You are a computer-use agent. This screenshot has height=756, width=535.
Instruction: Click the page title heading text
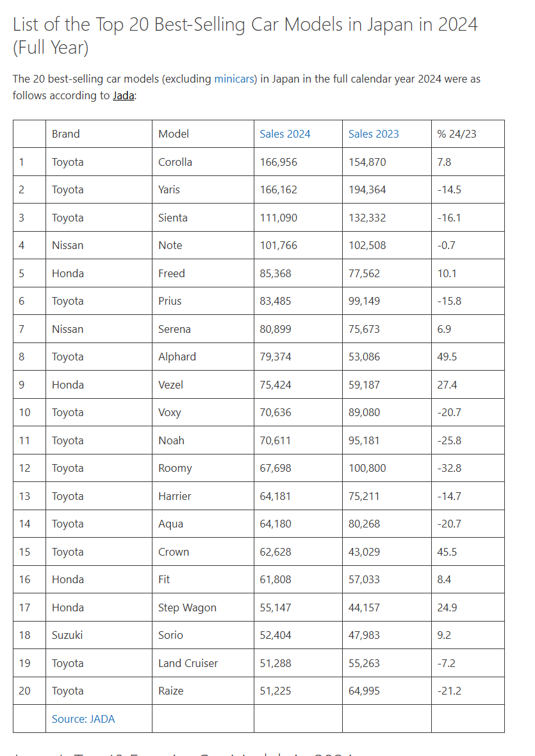coord(245,36)
